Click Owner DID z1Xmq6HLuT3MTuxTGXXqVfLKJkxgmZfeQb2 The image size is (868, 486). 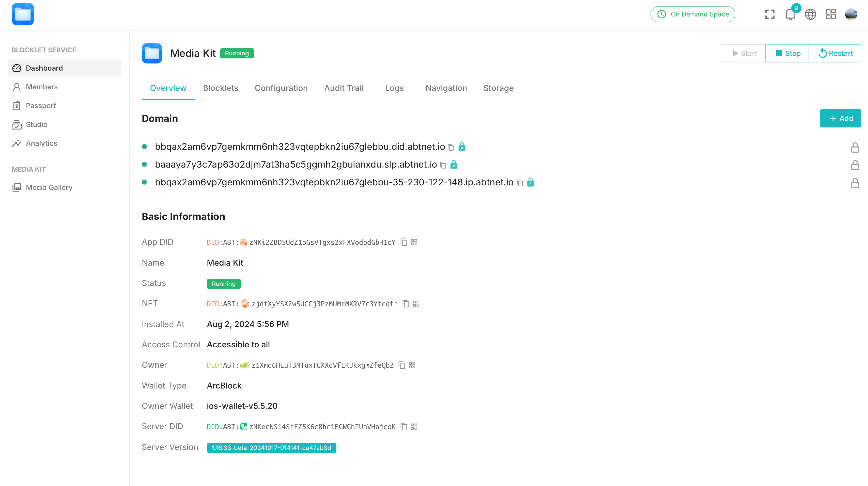coord(322,365)
